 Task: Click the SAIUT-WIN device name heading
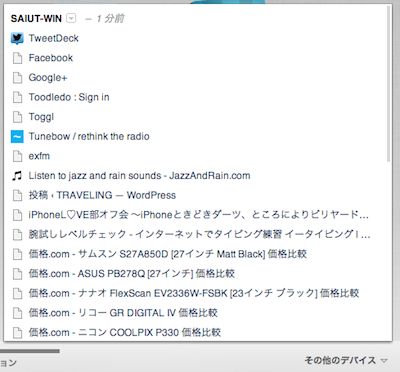[36, 19]
